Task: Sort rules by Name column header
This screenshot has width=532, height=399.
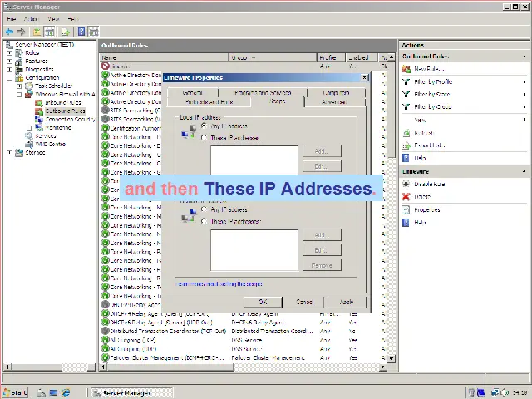Action: click(x=165, y=57)
